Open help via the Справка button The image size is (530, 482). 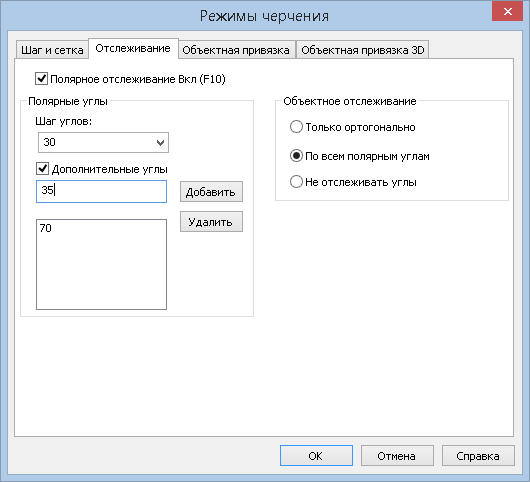[478, 456]
